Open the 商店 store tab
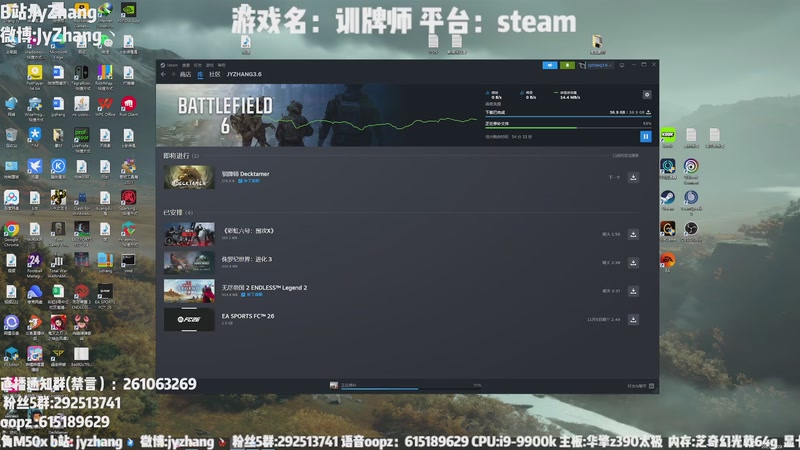This screenshot has width=800, height=450. (x=185, y=74)
